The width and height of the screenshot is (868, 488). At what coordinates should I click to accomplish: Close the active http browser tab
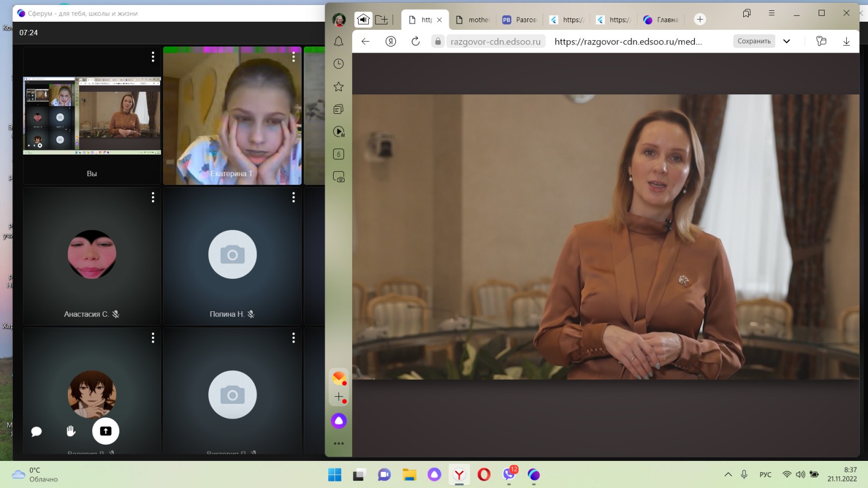(x=439, y=20)
